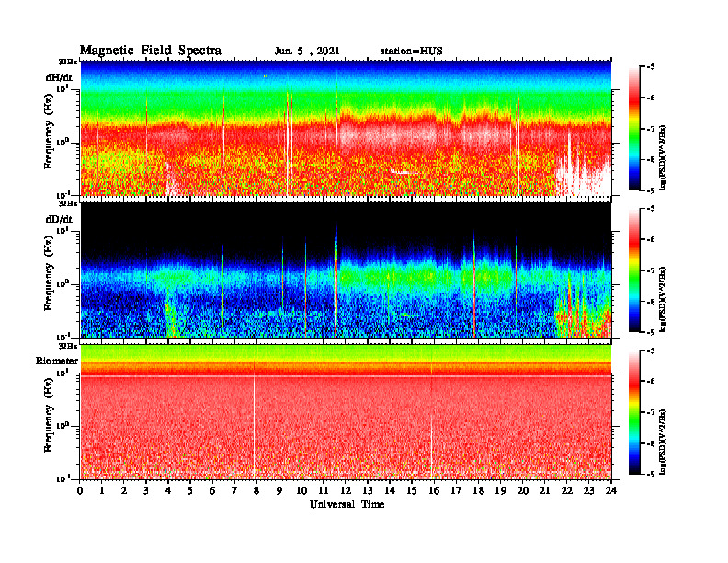Click the "-9" tick on dH/dt colorbar

651,190
